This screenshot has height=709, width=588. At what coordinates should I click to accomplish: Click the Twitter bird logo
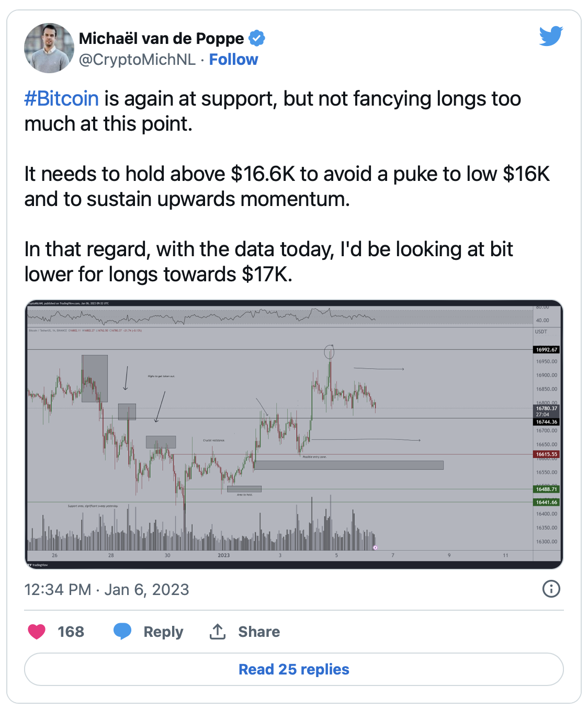pos(551,36)
